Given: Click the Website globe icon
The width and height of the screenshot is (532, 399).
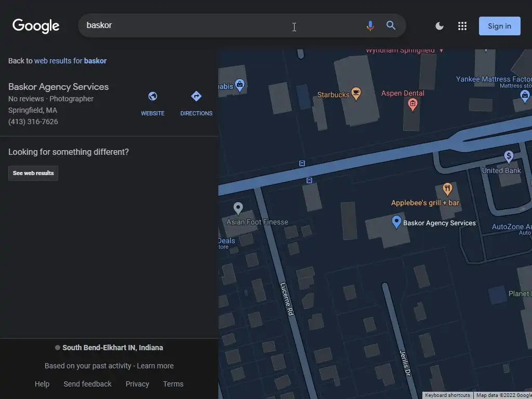Looking at the screenshot, I should pos(153,96).
